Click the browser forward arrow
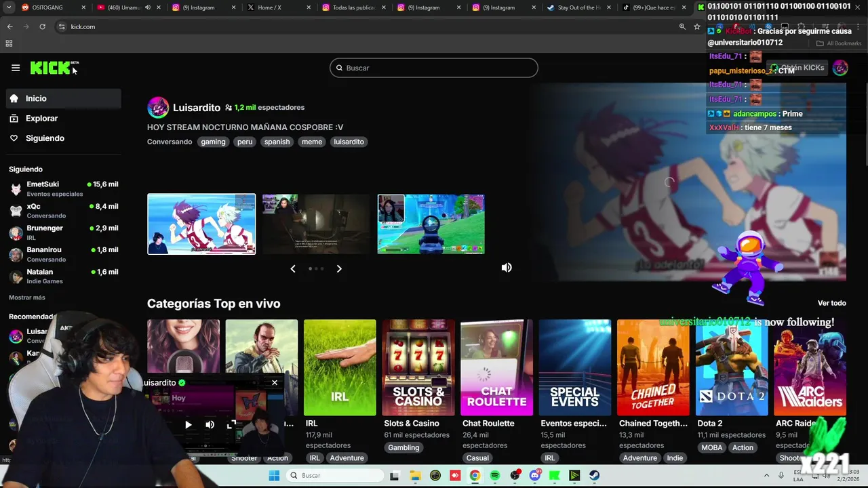This screenshot has height=488, width=868. point(26,26)
